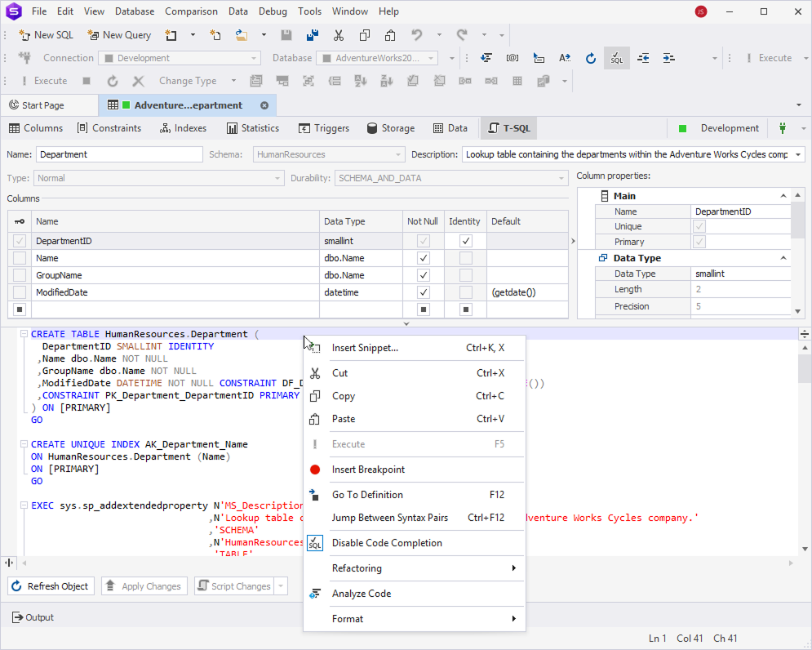
Task: Click the Cut scissors toolbar icon
Action: (339, 35)
